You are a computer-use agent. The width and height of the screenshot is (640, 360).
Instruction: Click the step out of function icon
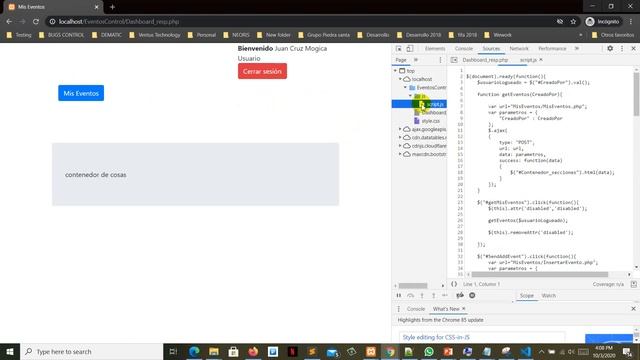433,296
